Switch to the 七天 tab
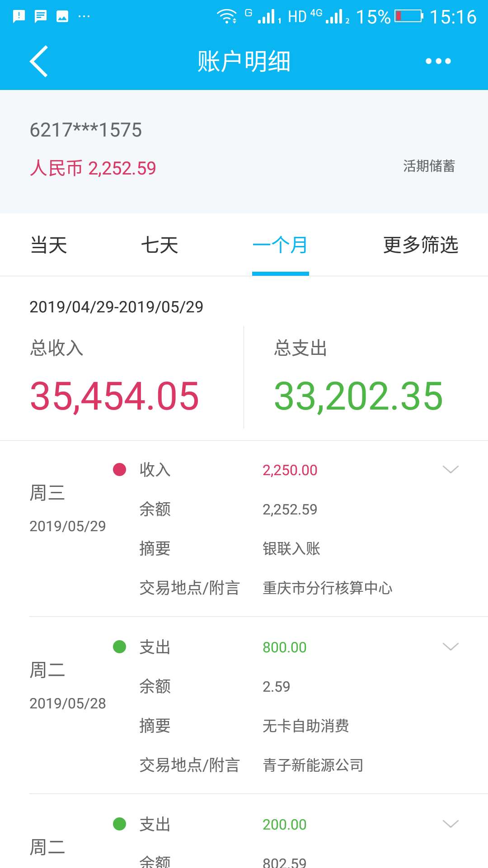 [160, 245]
